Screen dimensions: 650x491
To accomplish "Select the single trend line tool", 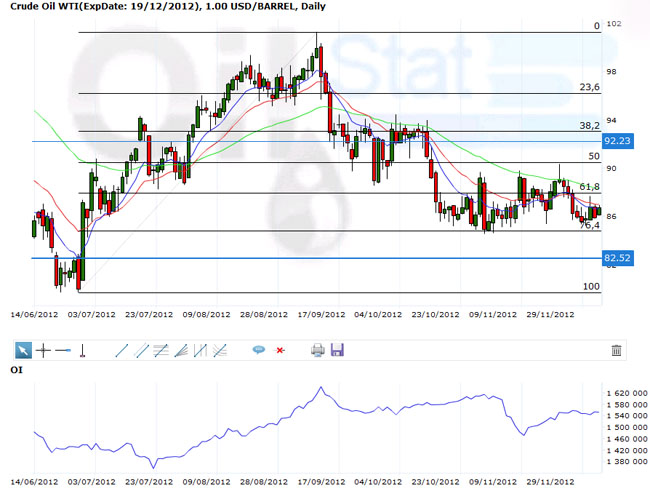I will coord(122,350).
